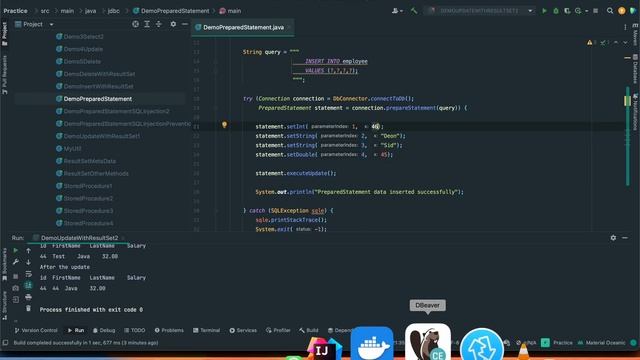Viewport: 640px width, 360px height.
Task: Build project with the hammer icon
Action: 414,11
